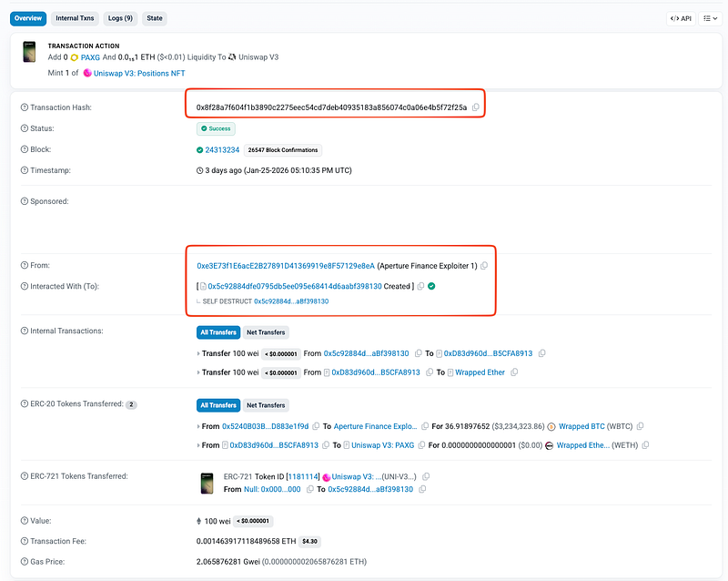Open the view options dropdown beside API
Image resolution: width=728 pixels, height=581 pixels.
pos(710,18)
